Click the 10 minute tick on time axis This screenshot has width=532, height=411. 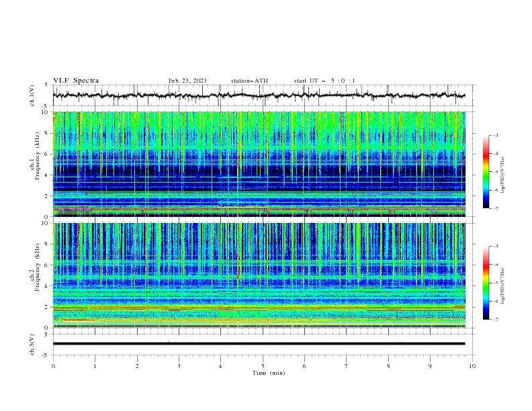click(x=472, y=366)
